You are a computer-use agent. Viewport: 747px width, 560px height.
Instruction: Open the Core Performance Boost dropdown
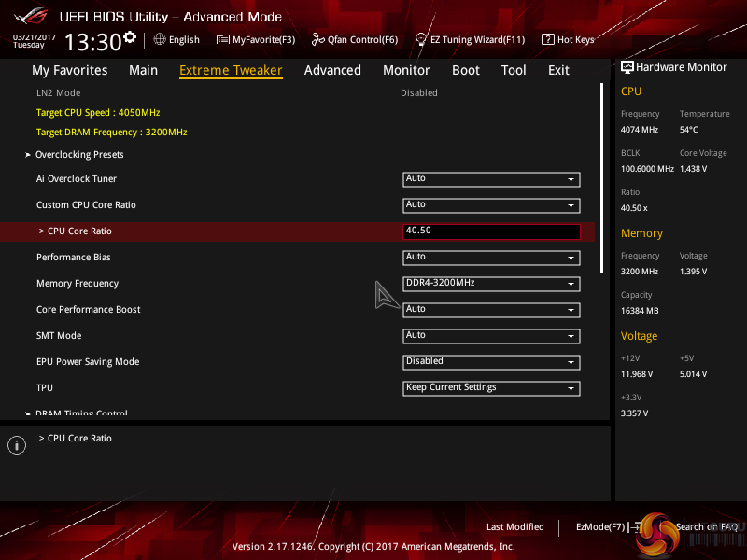click(x=491, y=310)
